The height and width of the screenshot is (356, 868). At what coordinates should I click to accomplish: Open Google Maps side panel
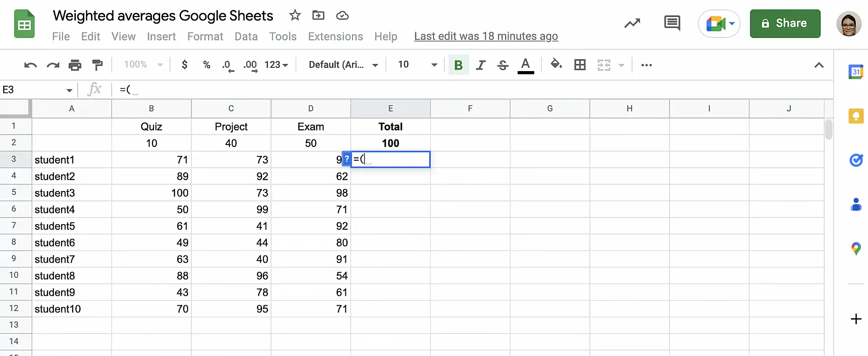pyautogui.click(x=856, y=248)
